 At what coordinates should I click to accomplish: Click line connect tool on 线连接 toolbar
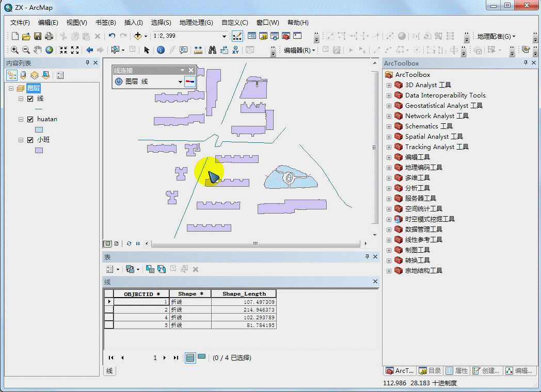pyautogui.click(x=190, y=81)
